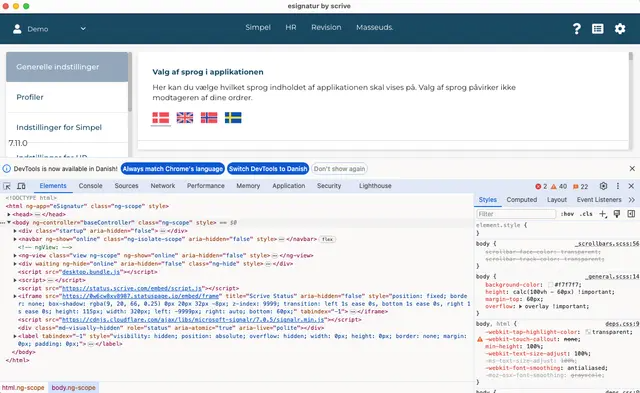Switch to the Sources tab
This screenshot has height=393, width=640.
coord(127,186)
